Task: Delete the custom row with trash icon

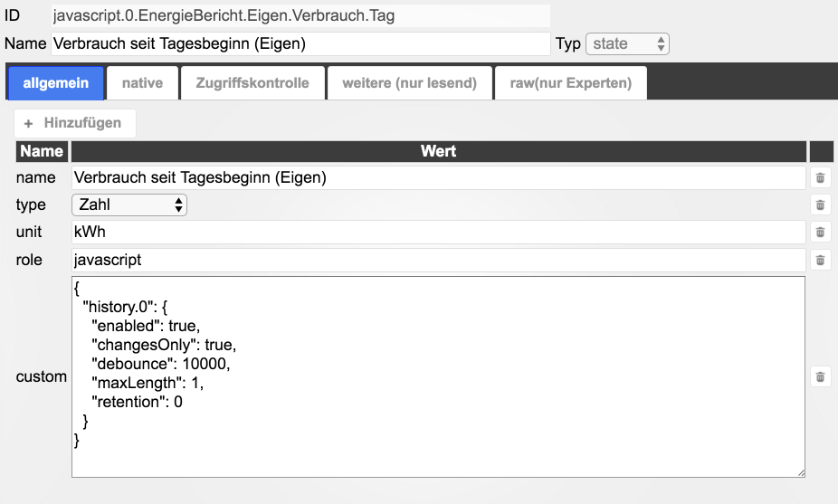Action: (x=820, y=376)
